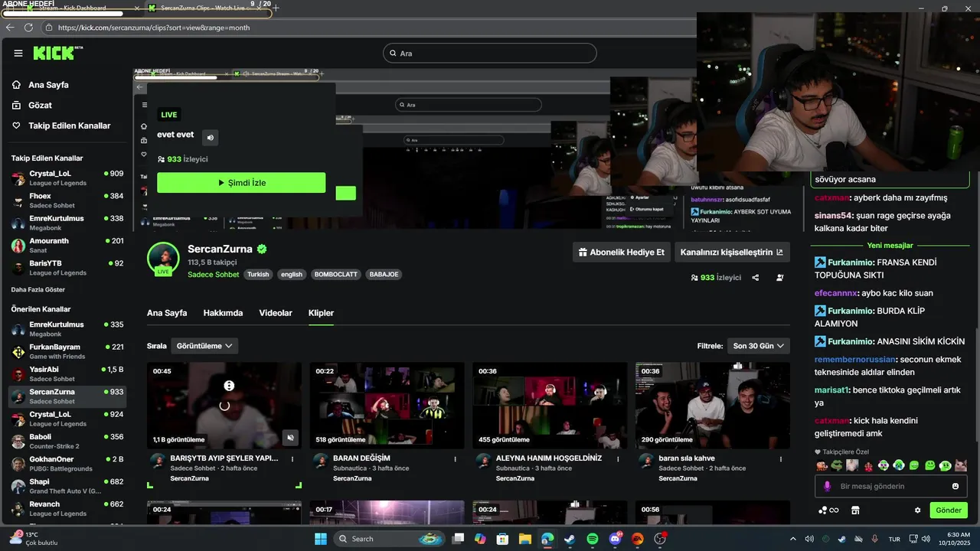Screen dimensions: 980x551
Task: Open Fhoex channel in sidebar
Action: (67, 201)
